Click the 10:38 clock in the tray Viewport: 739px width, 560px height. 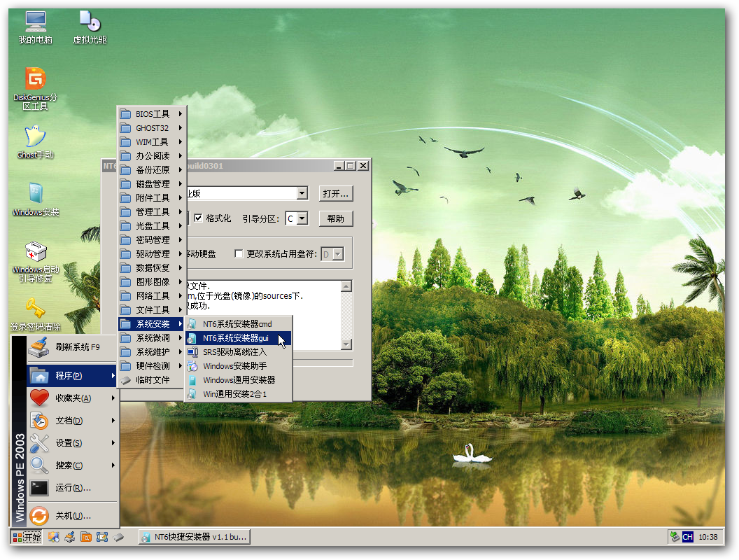point(708,537)
